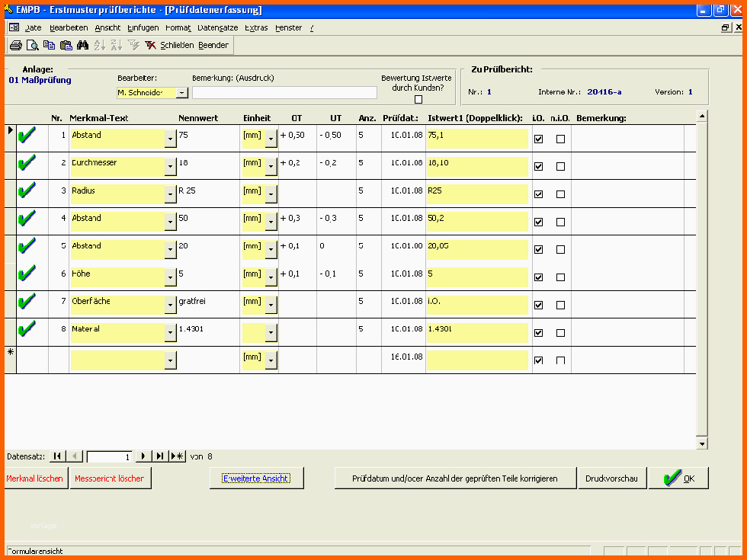This screenshot has width=747, height=560.
Task: Click the Copy icon in the toolbar
Action: [x=49, y=46]
